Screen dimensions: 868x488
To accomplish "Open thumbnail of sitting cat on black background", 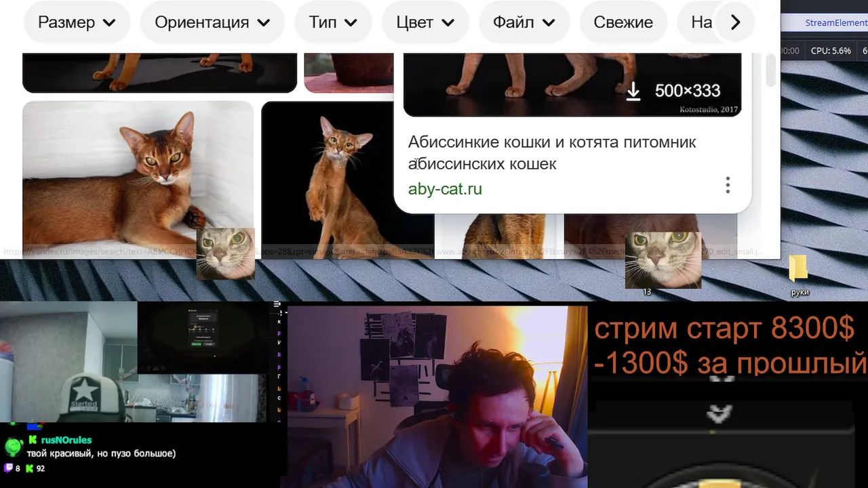I will pos(347,180).
